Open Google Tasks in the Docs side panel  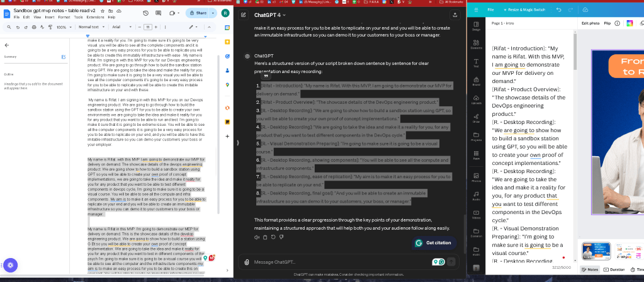[227, 56]
